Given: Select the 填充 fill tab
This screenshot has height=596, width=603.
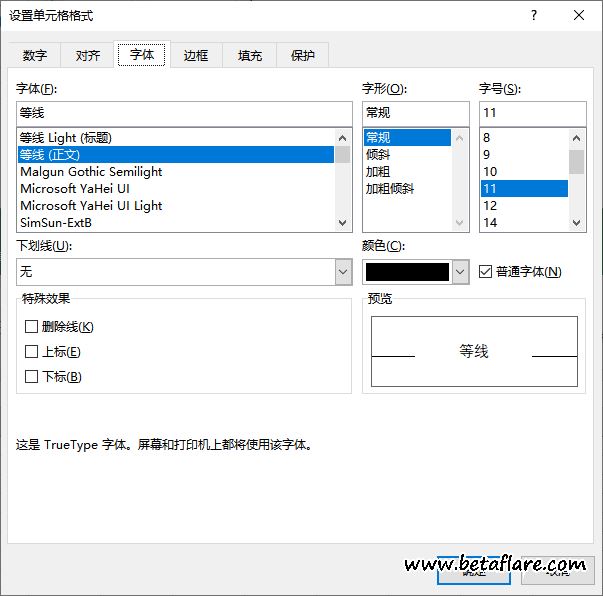Looking at the screenshot, I should (250, 56).
